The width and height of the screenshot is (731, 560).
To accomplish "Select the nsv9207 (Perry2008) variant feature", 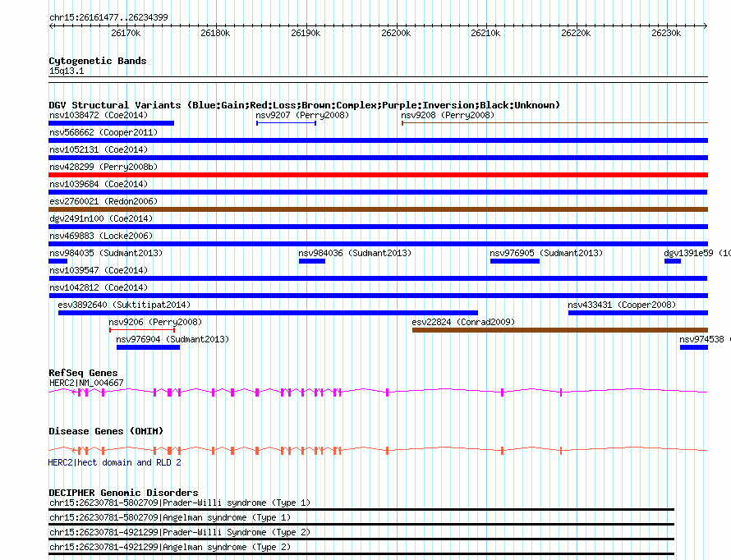I will (x=286, y=122).
